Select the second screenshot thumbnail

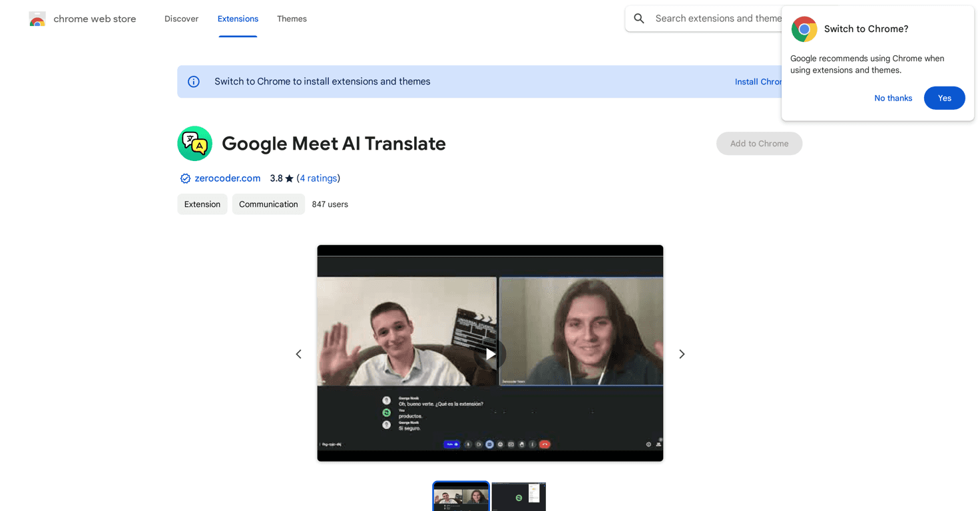519,496
